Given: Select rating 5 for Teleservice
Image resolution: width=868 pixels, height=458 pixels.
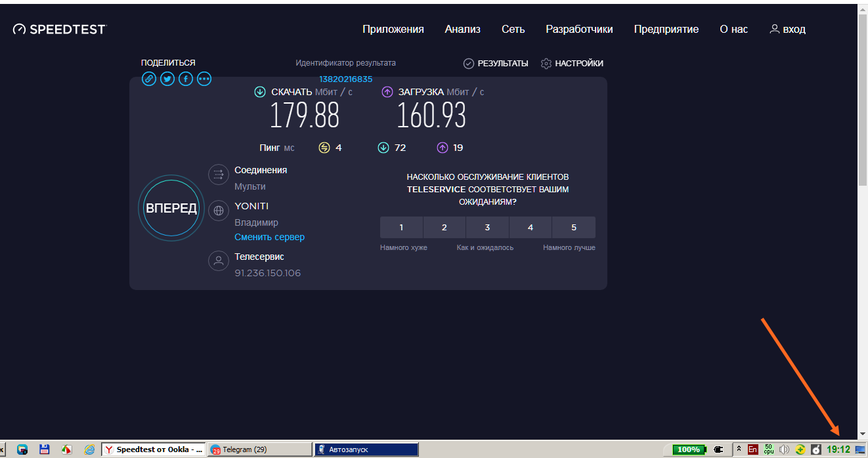Looking at the screenshot, I should click(573, 228).
